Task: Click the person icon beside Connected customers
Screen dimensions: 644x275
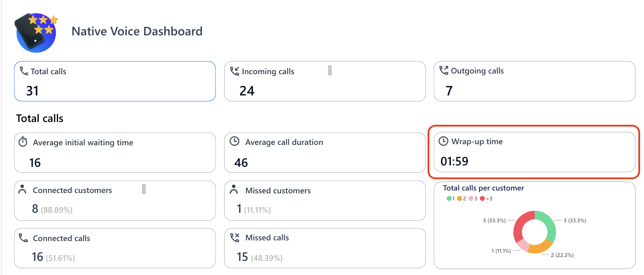Action: point(22,189)
